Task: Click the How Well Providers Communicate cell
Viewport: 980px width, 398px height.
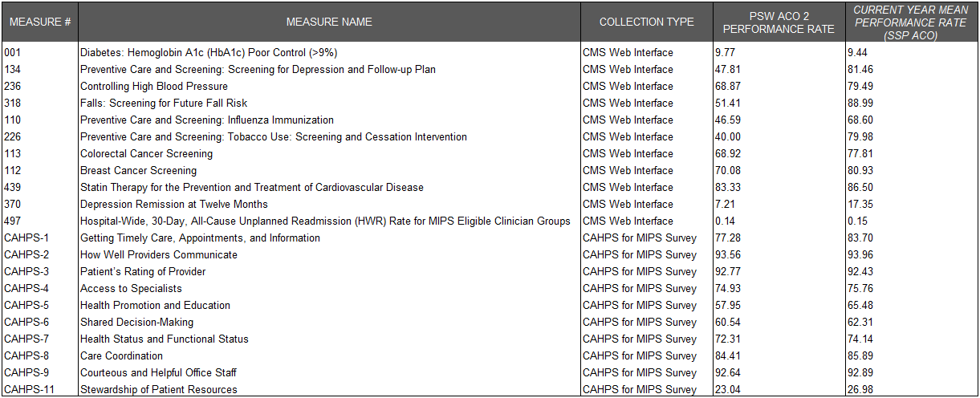Action: click(x=159, y=254)
